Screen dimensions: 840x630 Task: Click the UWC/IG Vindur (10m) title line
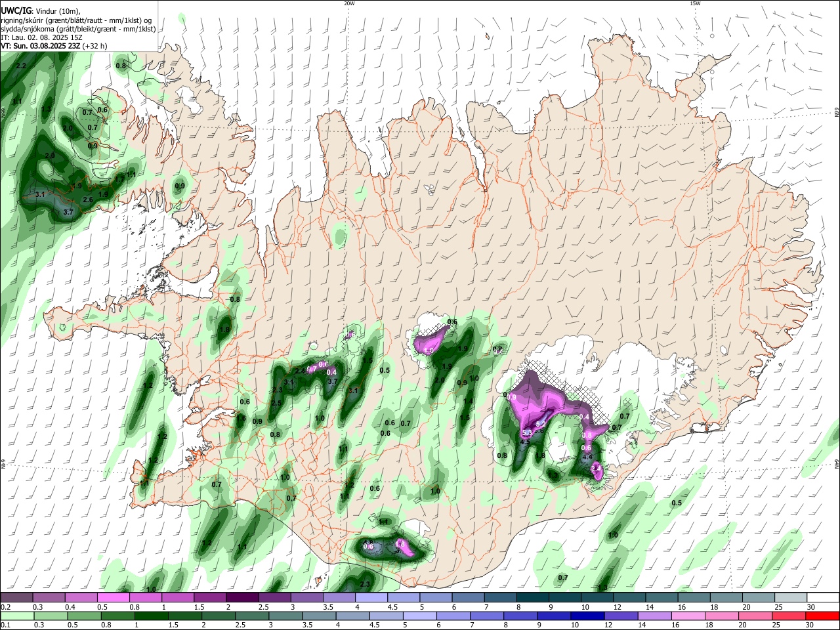[x=40, y=11]
